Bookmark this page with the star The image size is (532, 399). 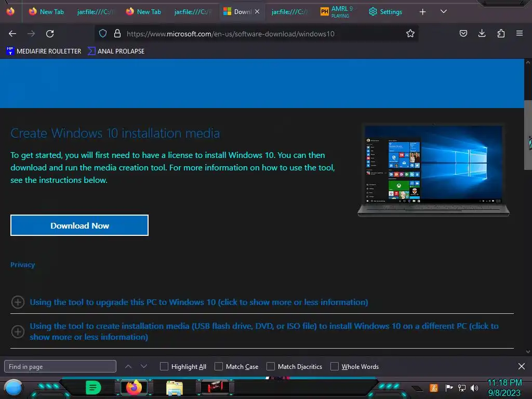pyautogui.click(x=410, y=33)
